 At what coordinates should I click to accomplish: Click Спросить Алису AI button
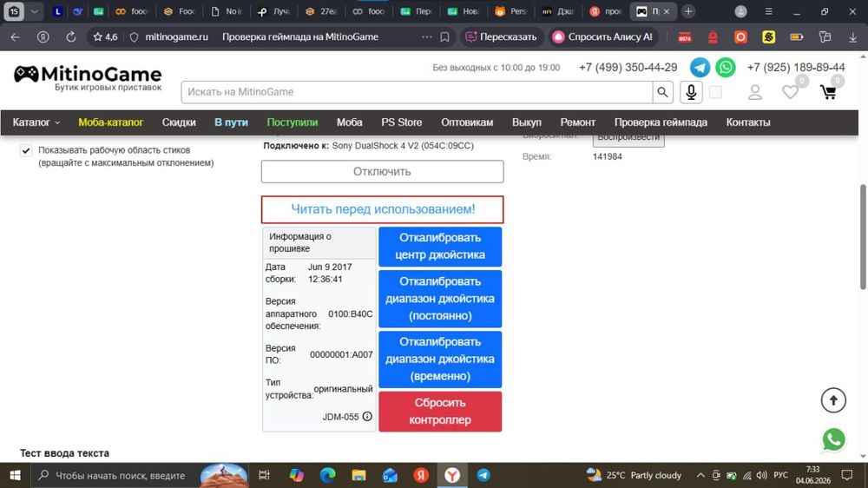[x=603, y=37]
